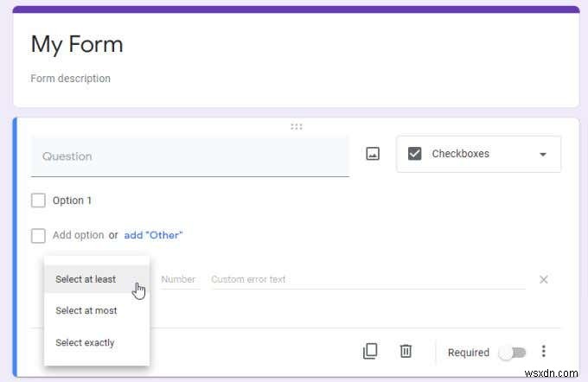This screenshot has width=588, height=382.
Task: Choose Select at least from the list
Action: click(x=97, y=279)
